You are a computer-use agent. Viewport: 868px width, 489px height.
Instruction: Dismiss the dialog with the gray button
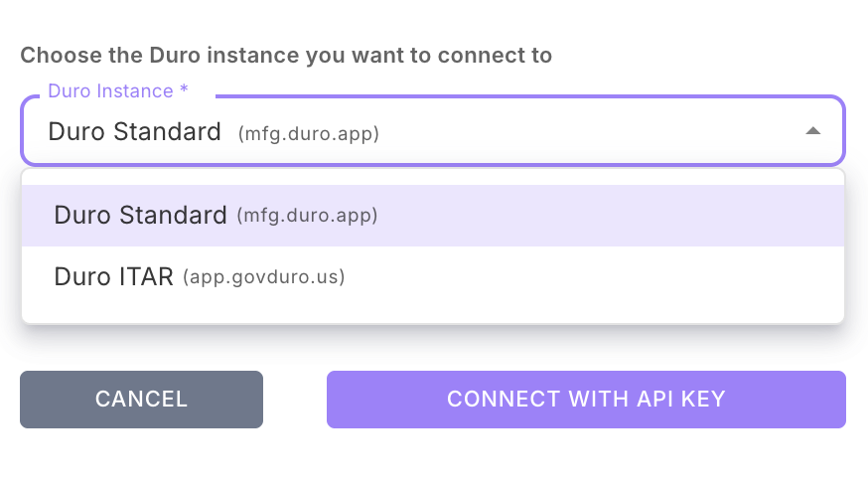coord(141,400)
